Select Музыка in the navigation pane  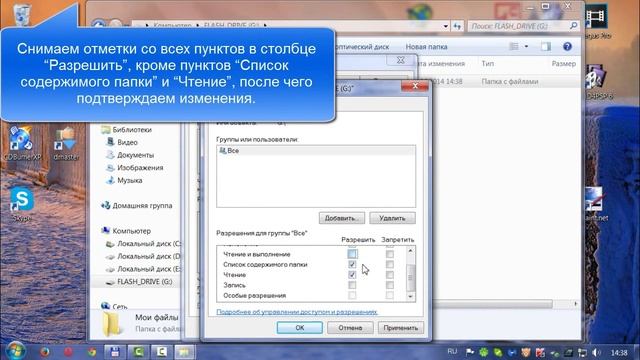point(124,180)
